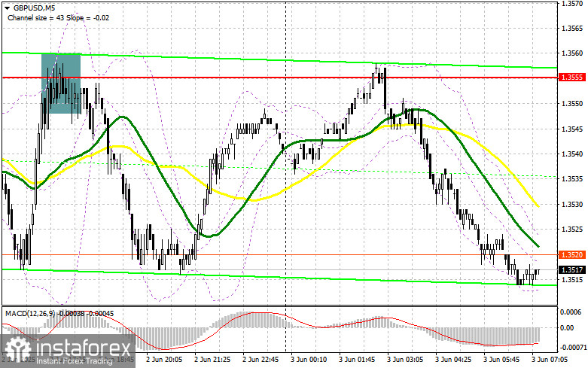Viewport: 588px width, 368px height.
Task: Click the 3 Jun 03:05 time label
Action: (x=405, y=360)
